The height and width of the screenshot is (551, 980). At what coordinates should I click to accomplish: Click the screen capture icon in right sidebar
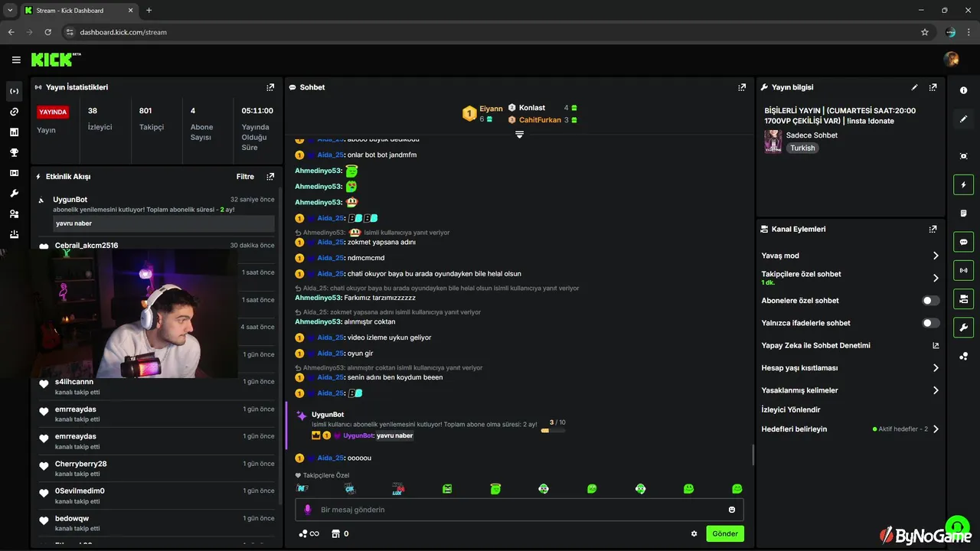963,156
